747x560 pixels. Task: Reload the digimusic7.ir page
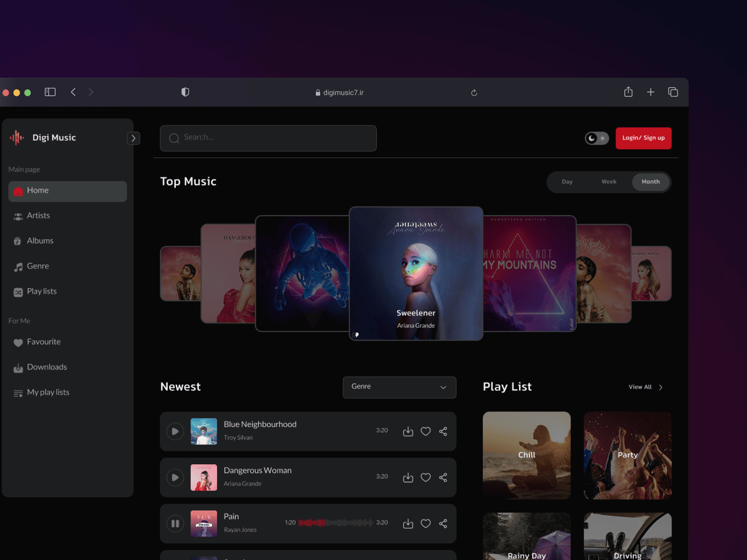pyautogui.click(x=474, y=93)
